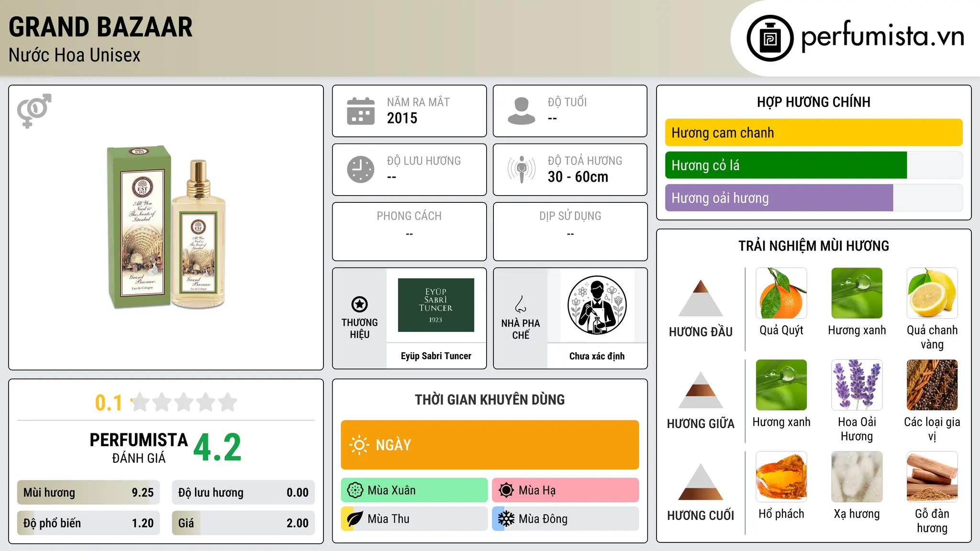
Task: Click the GRAND BAZAAR title
Action: point(100,27)
